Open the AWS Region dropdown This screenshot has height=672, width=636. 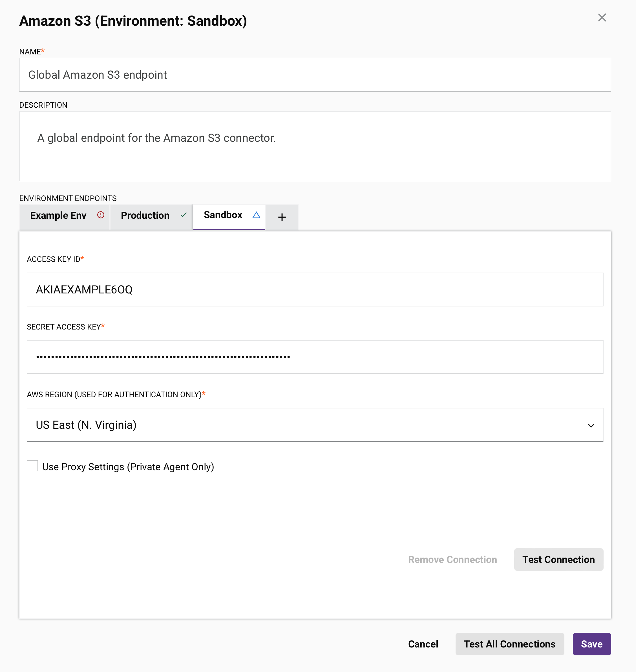pos(305,425)
